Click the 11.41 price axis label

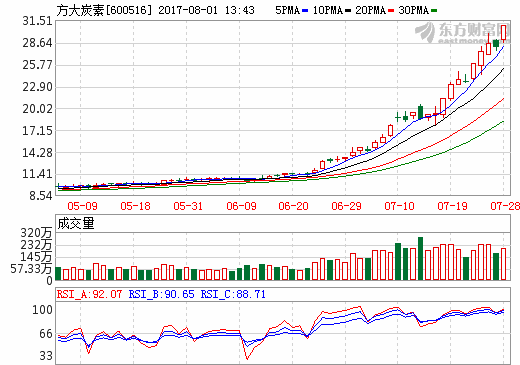click(38, 174)
